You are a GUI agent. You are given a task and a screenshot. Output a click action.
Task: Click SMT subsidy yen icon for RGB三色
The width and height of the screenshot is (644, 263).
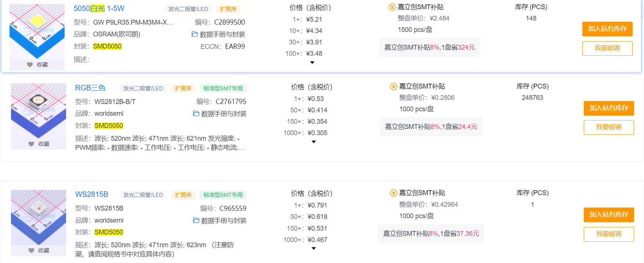coord(394,87)
